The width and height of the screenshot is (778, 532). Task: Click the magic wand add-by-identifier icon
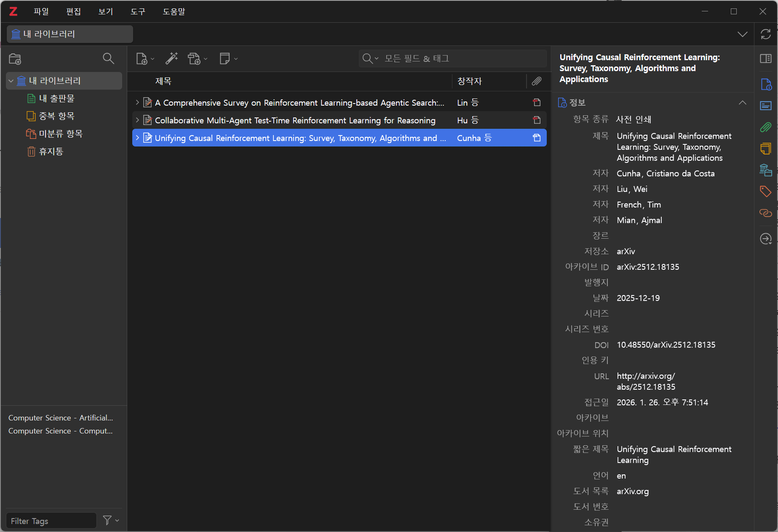(x=171, y=59)
